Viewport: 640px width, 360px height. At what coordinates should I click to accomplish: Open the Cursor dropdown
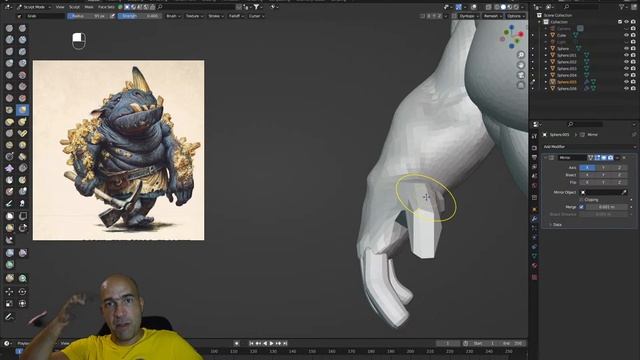click(x=256, y=16)
